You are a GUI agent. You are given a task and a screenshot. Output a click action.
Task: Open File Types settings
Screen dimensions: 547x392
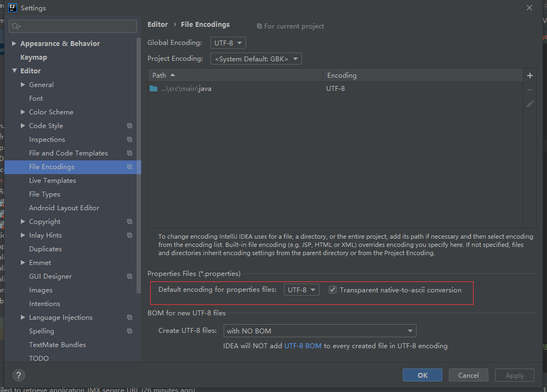[44, 194]
